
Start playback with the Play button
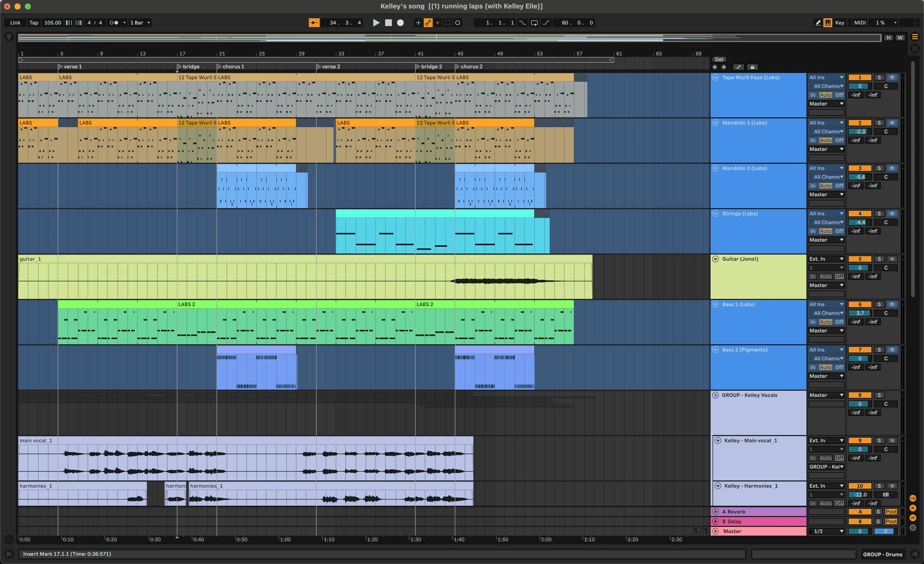(x=376, y=23)
